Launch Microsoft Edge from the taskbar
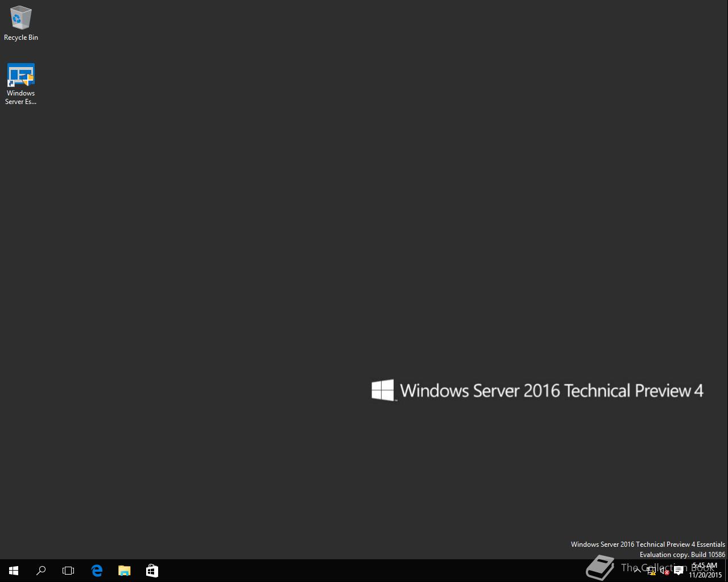Viewport: 728px width, 582px height. [x=97, y=571]
